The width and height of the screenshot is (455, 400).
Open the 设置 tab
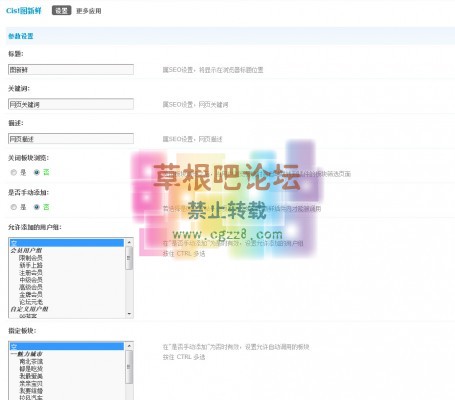(x=61, y=11)
